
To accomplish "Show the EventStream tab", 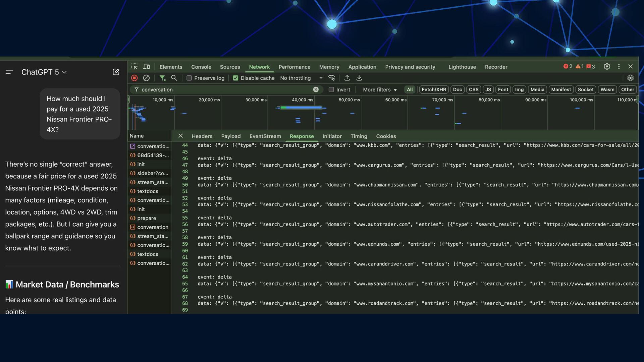I will (265, 136).
